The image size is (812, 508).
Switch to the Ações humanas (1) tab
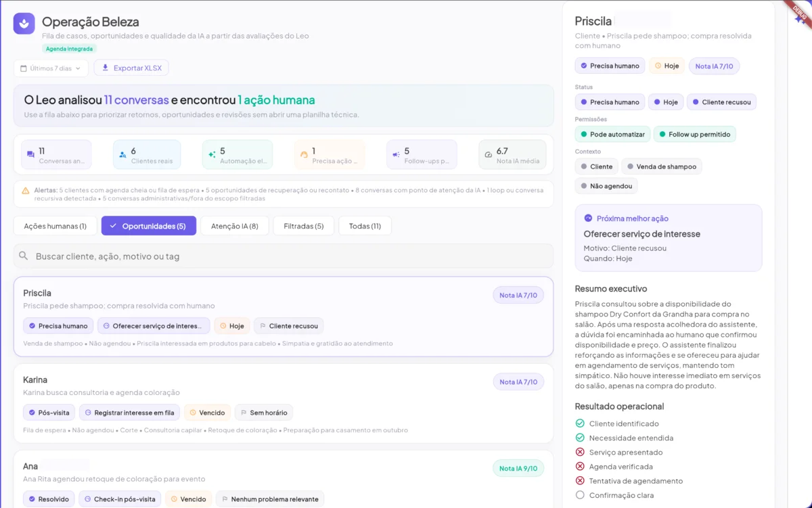coord(55,226)
